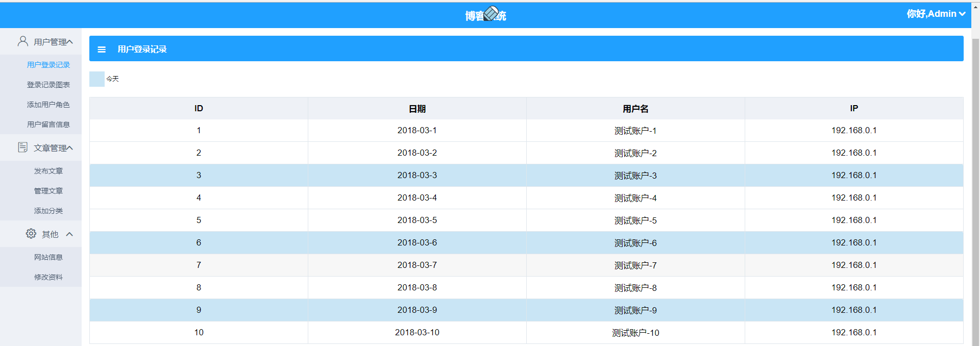Click the IP cell in row 测试账户-5

[854, 220]
